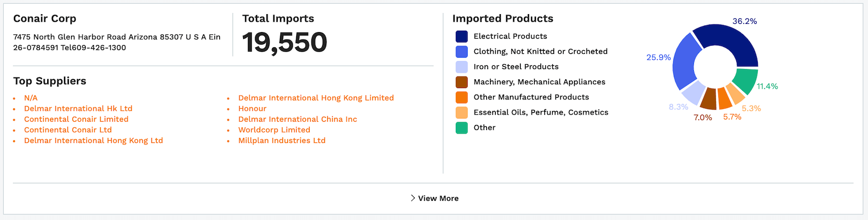This screenshot has height=220, width=868.
Task: Click the green Other legend swatch
Action: (462, 128)
